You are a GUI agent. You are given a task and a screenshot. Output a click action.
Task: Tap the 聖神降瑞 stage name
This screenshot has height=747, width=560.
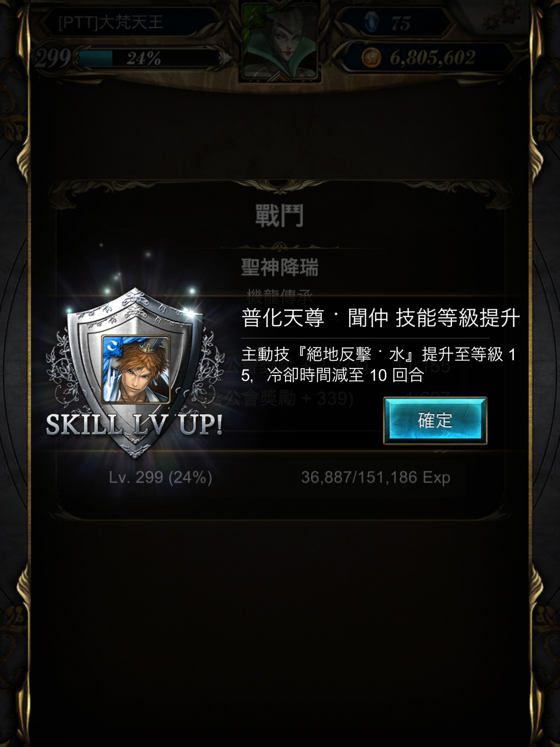click(x=280, y=267)
